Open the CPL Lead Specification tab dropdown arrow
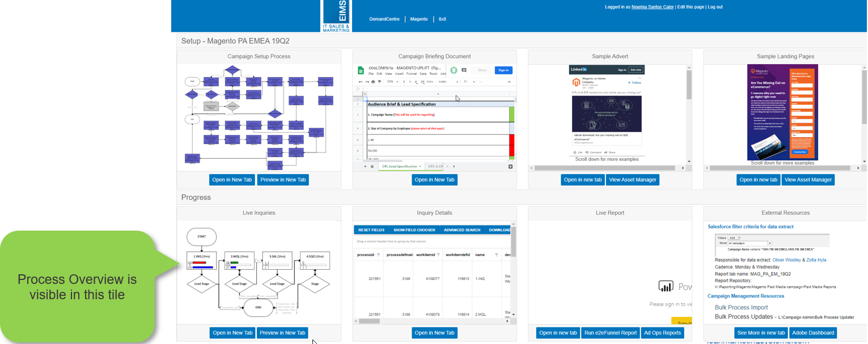The width and height of the screenshot is (868, 344). pos(420,166)
